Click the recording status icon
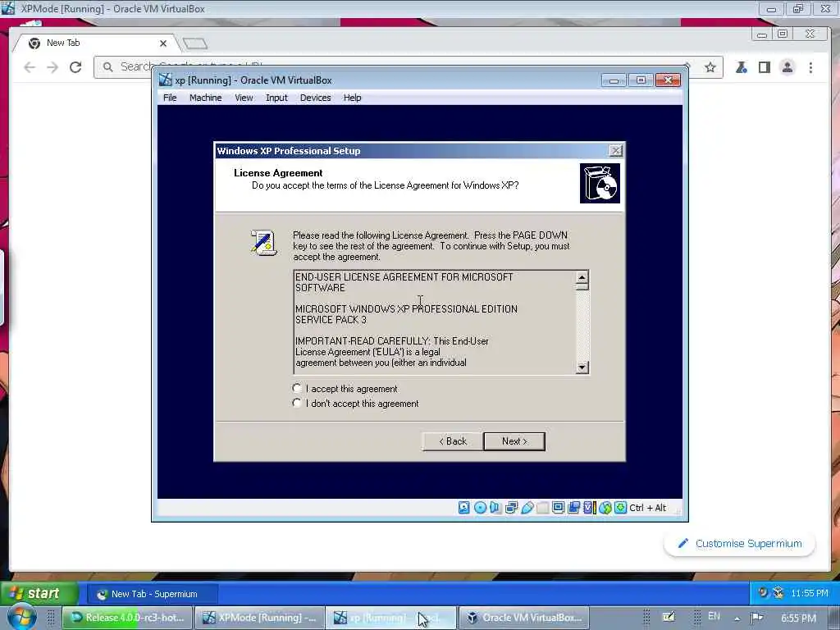 click(x=573, y=507)
